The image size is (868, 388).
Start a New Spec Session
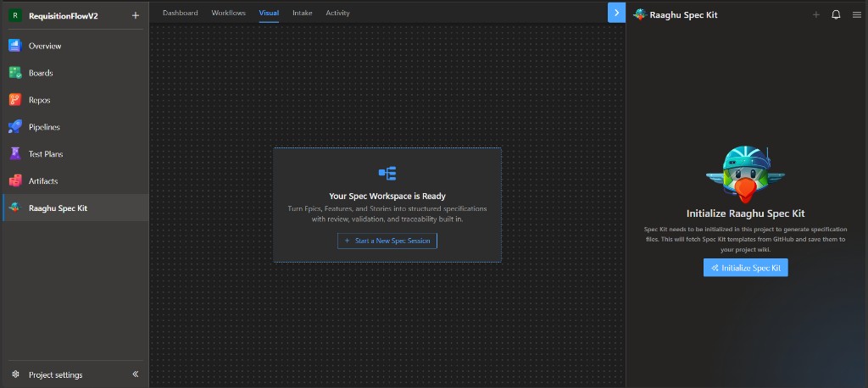click(387, 241)
